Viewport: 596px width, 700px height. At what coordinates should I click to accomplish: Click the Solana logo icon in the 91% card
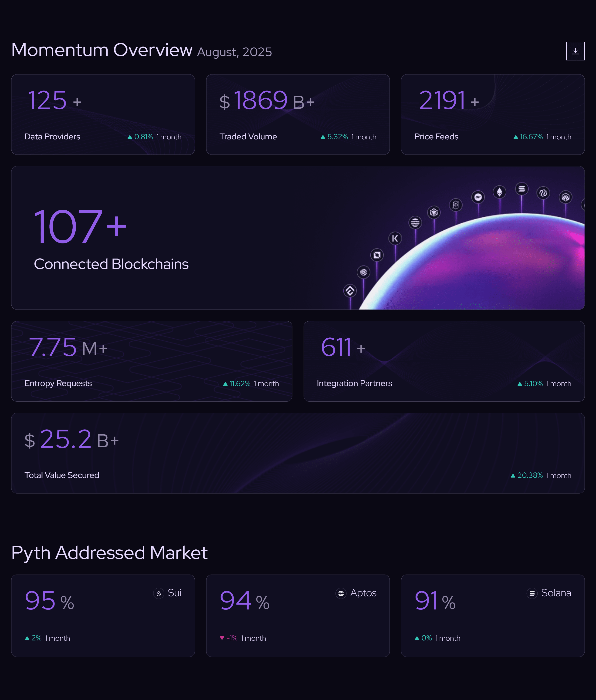point(532,593)
